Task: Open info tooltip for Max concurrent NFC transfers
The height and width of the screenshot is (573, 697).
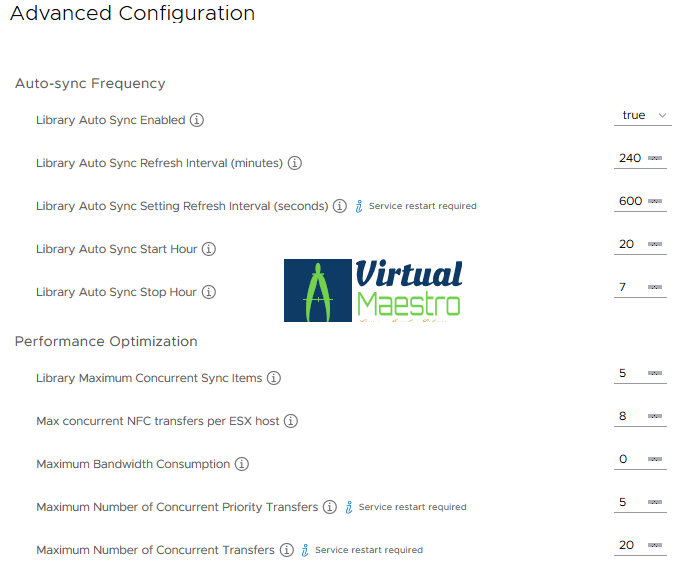Action: pyautogui.click(x=291, y=421)
